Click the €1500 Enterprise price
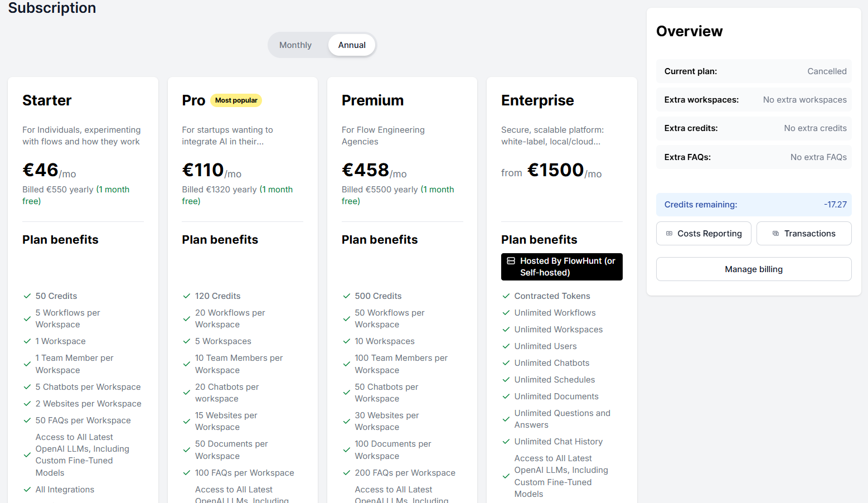The image size is (868, 503). click(x=556, y=170)
